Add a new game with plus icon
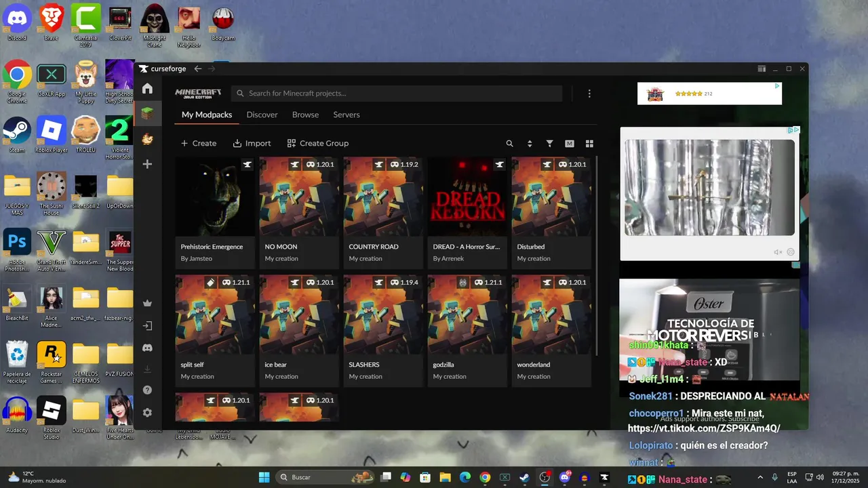This screenshot has width=868, height=488. (147, 164)
